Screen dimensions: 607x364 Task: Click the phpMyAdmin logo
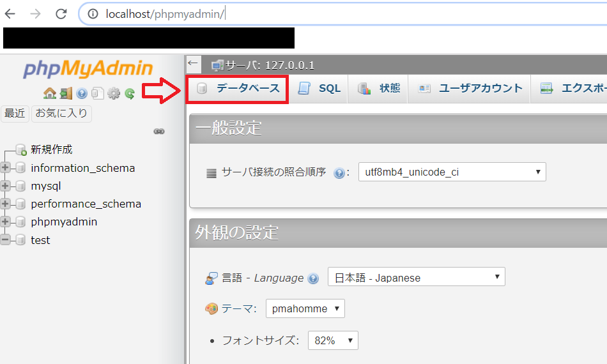[88, 69]
